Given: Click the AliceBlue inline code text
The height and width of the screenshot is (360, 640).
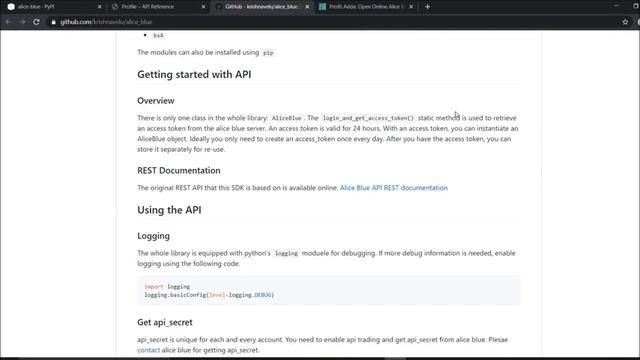Looking at the screenshot, I should click(287, 118).
